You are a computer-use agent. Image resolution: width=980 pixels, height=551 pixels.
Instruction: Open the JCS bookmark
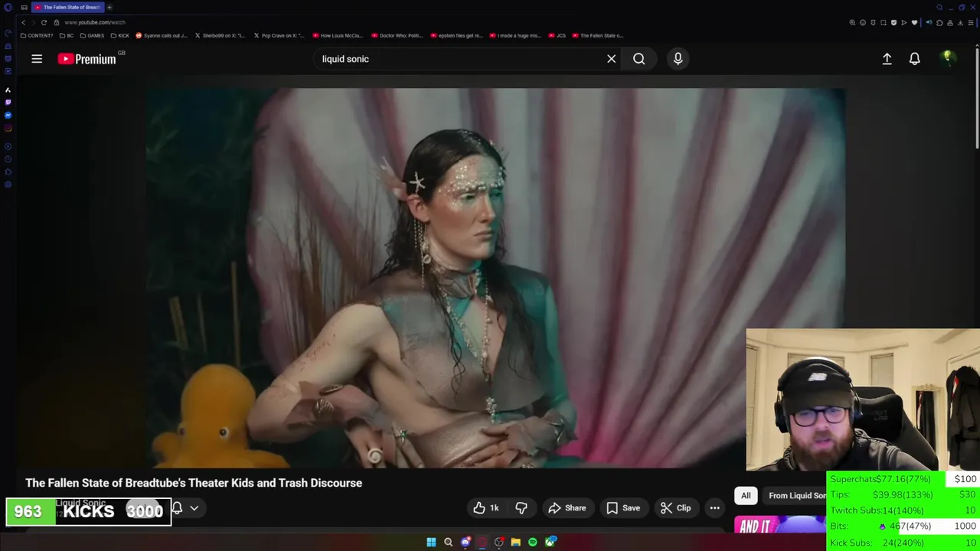[557, 35]
